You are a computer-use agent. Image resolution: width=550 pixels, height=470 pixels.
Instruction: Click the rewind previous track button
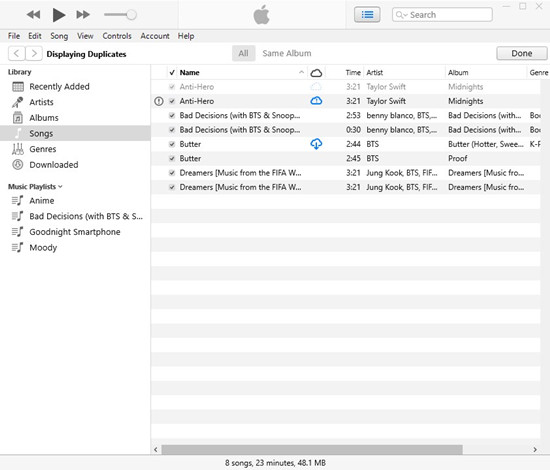coord(34,15)
